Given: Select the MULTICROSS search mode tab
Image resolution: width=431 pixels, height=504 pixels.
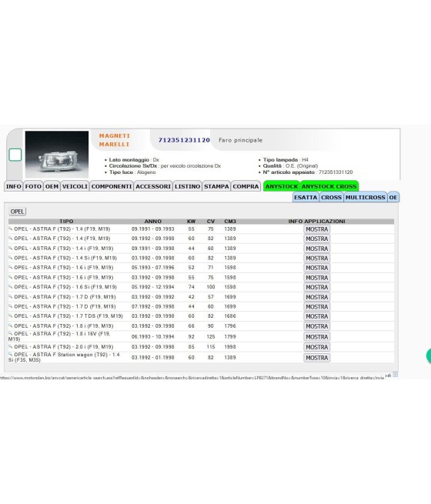Looking at the screenshot, I should (365, 197).
